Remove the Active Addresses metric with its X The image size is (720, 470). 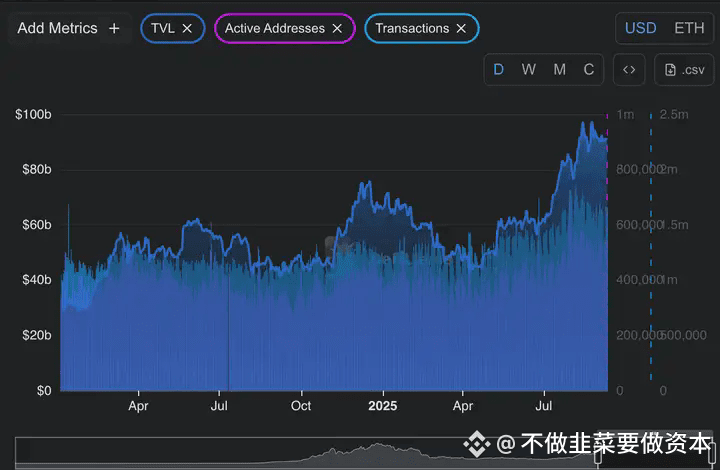point(337,28)
